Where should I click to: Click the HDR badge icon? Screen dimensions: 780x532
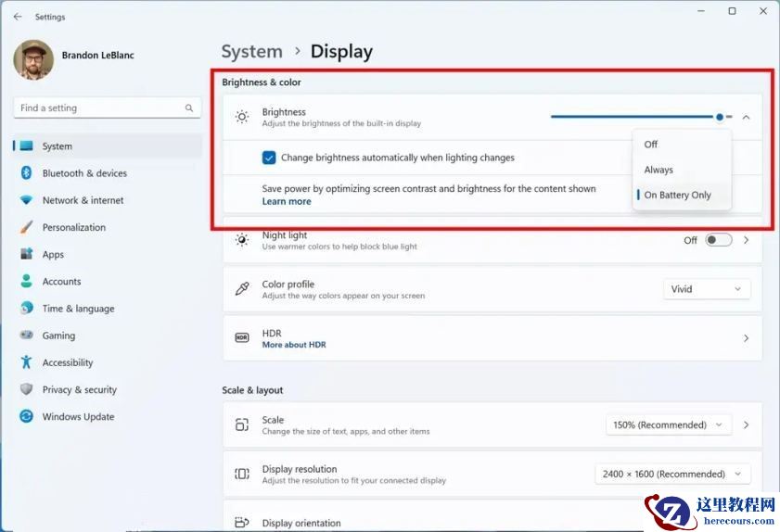(242, 337)
